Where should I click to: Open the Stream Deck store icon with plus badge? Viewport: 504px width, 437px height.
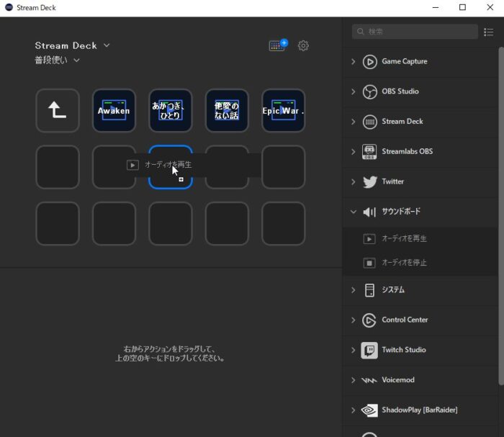point(279,45)
